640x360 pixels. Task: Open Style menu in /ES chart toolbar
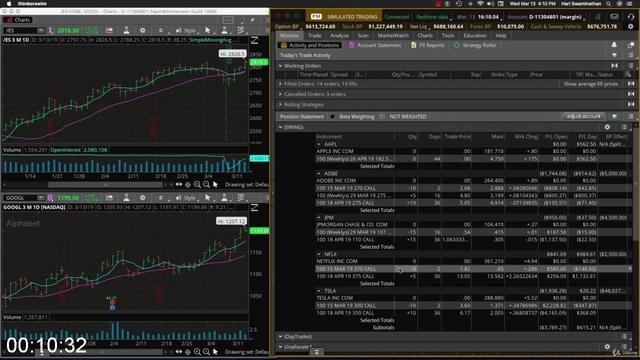(185, 30)
